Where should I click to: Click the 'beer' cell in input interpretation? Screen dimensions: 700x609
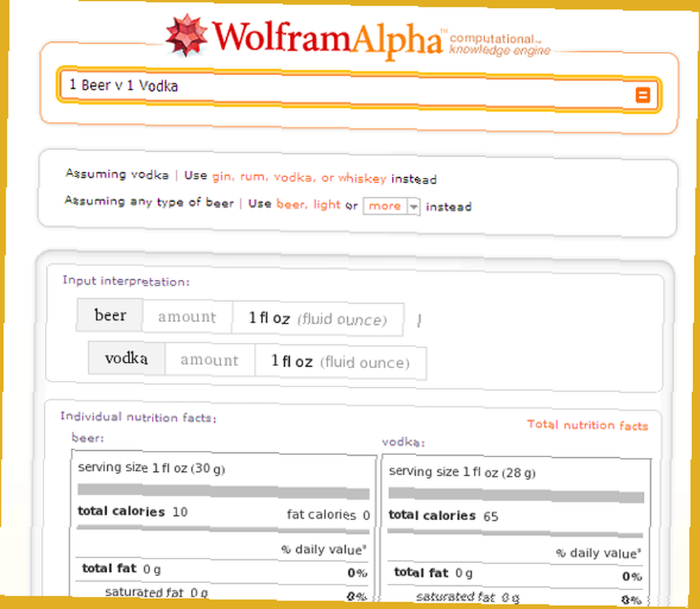110,315
